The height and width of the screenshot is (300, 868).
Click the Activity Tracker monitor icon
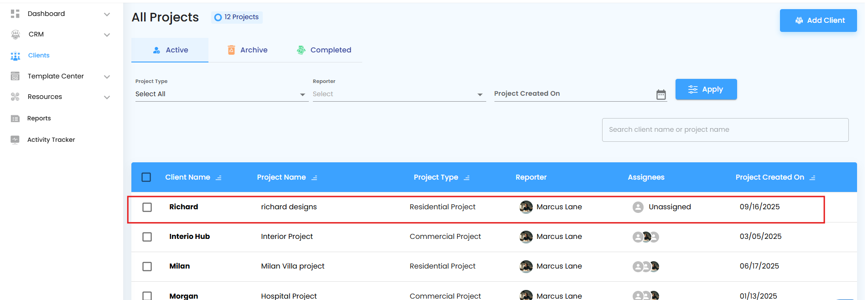click(x=15, y=140)
